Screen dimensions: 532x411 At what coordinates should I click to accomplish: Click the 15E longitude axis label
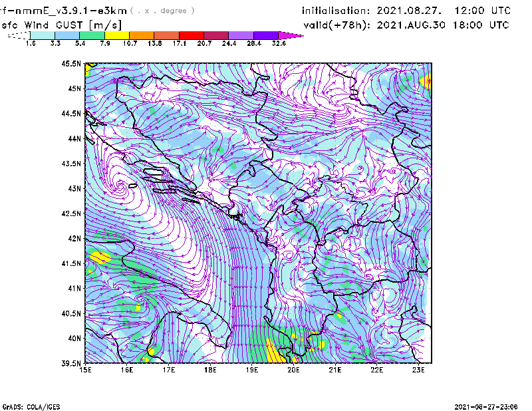[x=86, y=371]
